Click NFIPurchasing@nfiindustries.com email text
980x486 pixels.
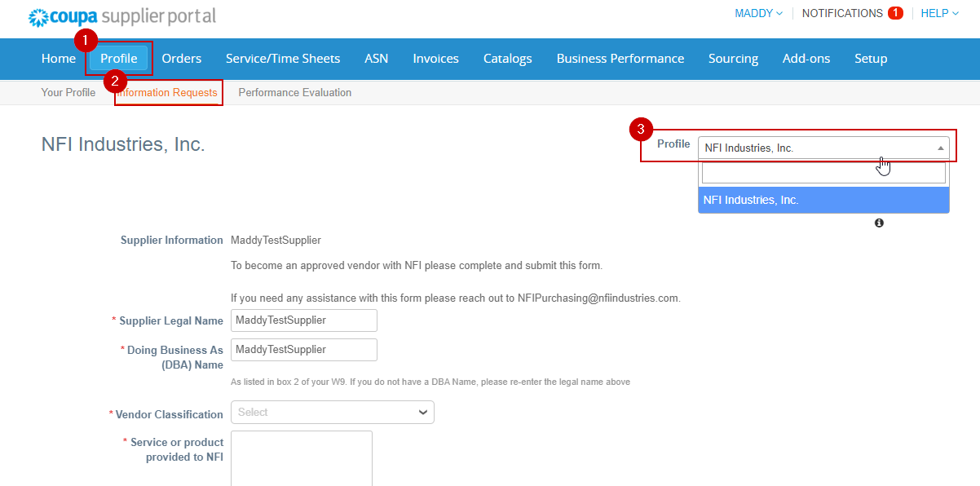coord(598,298)
